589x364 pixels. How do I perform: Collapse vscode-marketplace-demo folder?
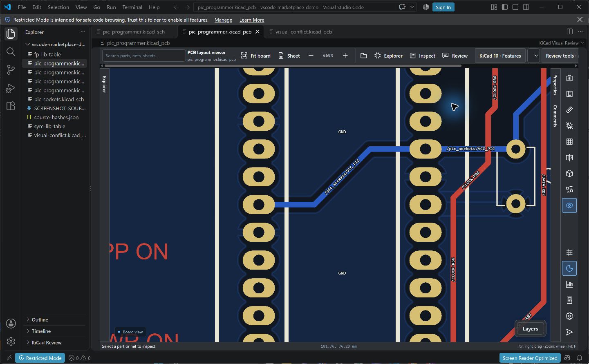55,45
